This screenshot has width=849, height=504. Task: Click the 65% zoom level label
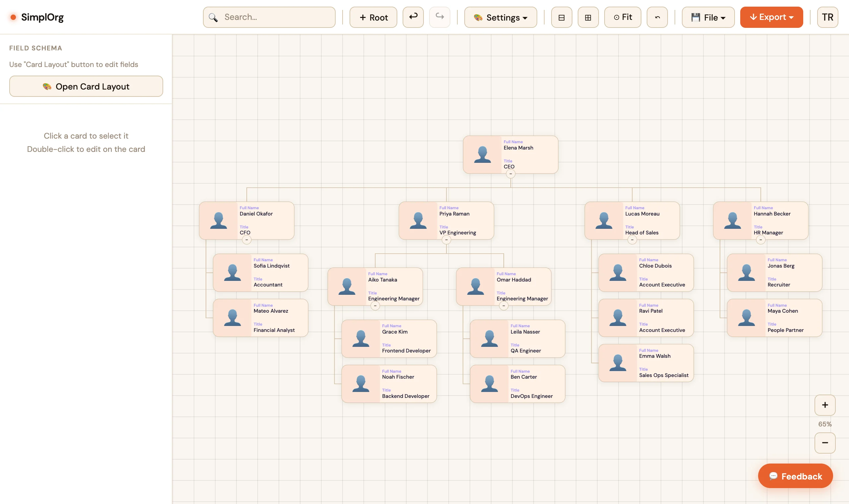[x=824, y=424]
